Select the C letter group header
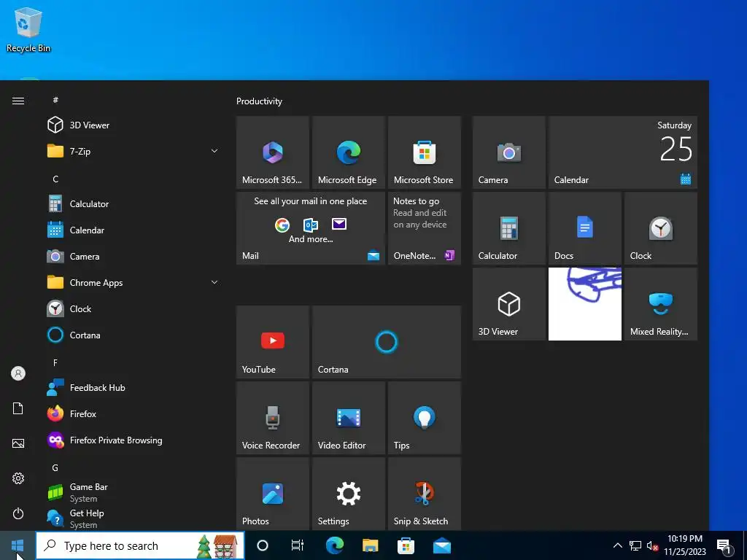The image size is (747, 560). (x=55, y=179)
